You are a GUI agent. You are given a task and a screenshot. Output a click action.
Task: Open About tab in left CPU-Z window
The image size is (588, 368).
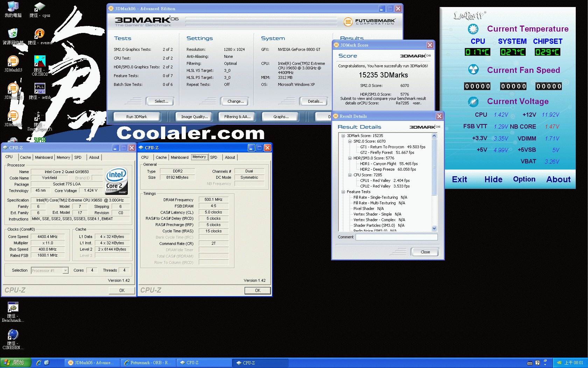coord(94,157)
